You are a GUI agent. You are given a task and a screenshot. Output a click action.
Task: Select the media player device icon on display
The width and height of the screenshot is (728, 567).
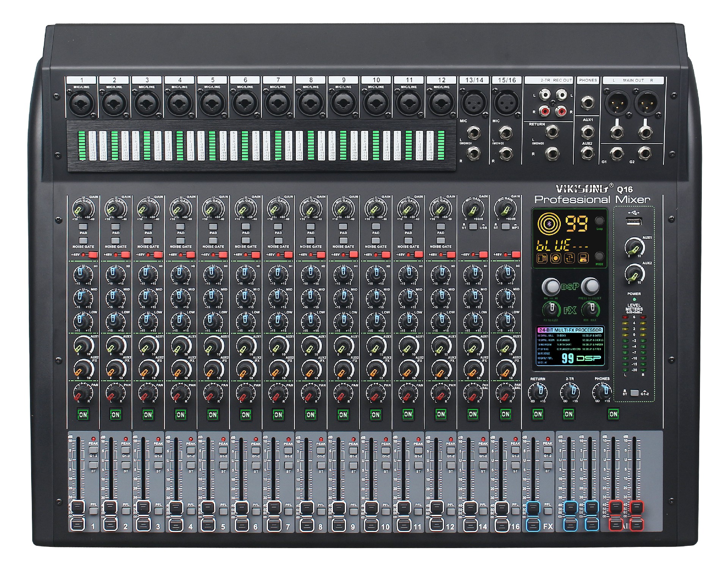[x=542, y=258]
